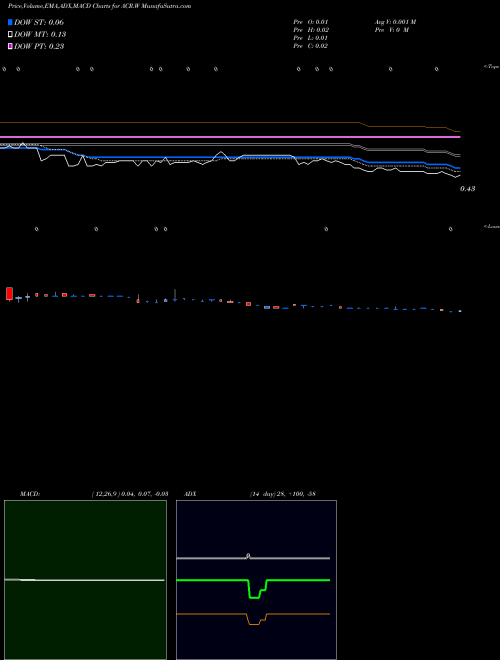
Task: Click the '<Lows' marker label
Action: 492,226
